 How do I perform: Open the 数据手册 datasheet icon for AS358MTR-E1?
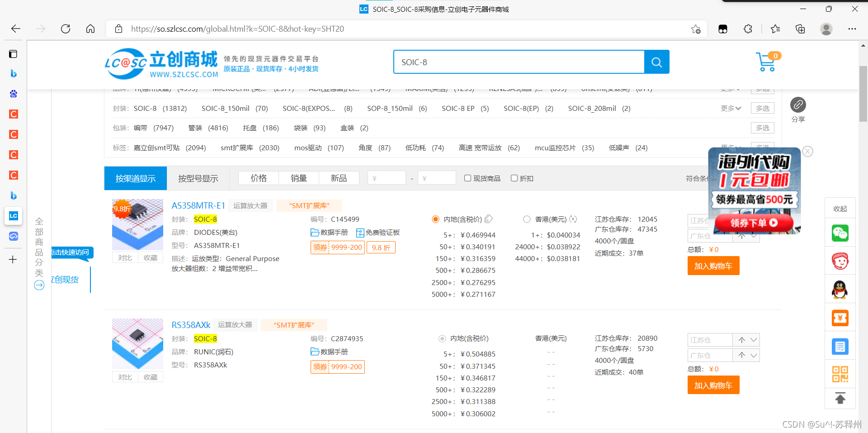[315, 232]
